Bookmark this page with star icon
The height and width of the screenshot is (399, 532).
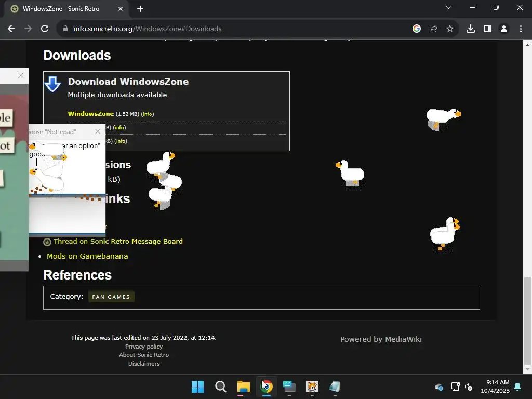pos(450,29)
